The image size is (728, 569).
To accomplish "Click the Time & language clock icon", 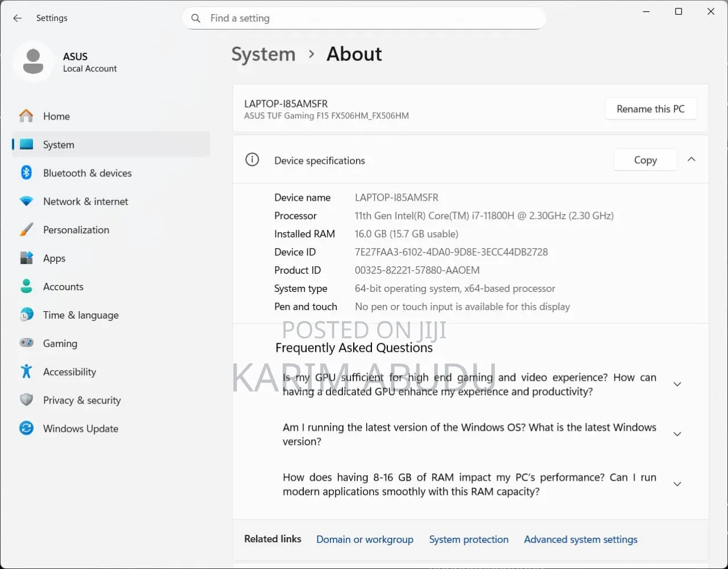I will 26,315.
